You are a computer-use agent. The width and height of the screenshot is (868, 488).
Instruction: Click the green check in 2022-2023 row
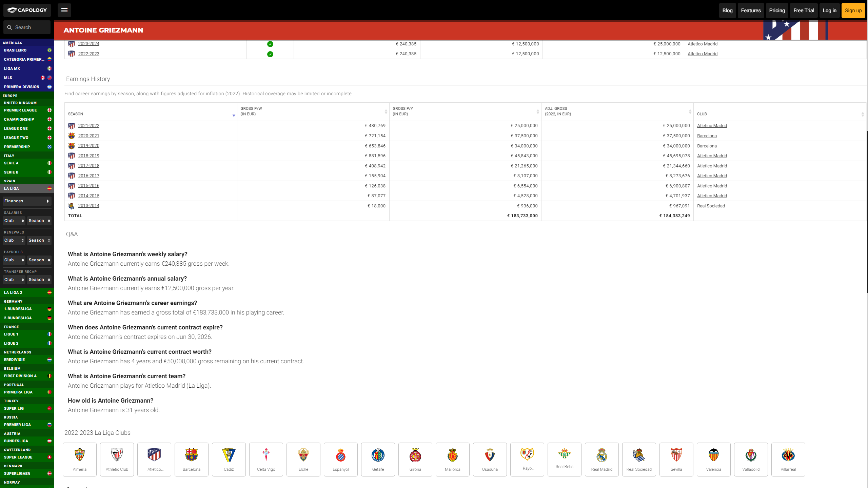click(270, 54)
